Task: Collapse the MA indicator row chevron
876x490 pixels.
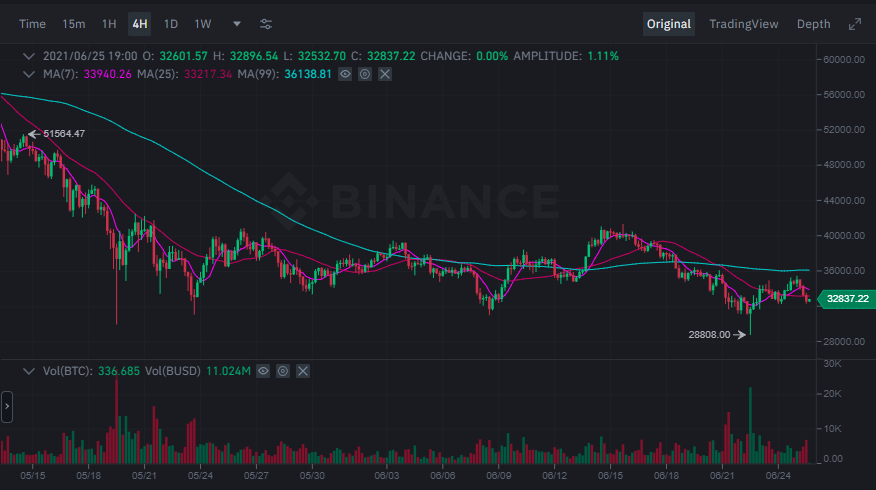Action: 28,74
